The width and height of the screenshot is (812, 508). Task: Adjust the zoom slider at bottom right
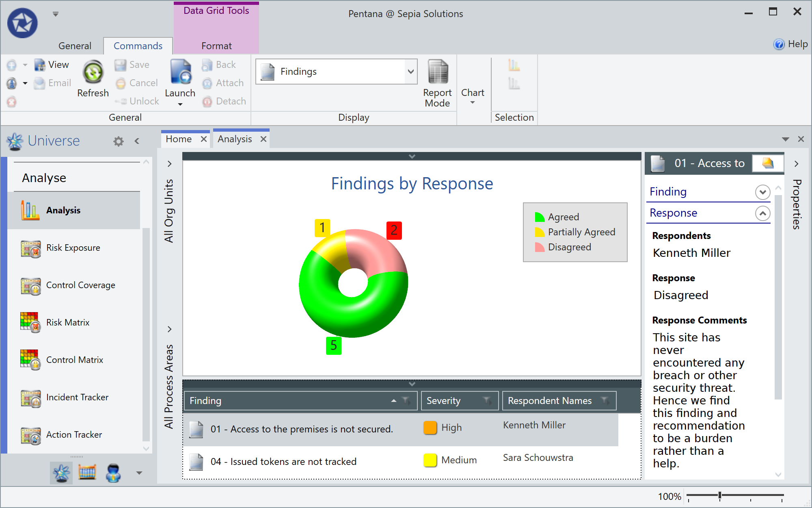[x=720, y=495]
